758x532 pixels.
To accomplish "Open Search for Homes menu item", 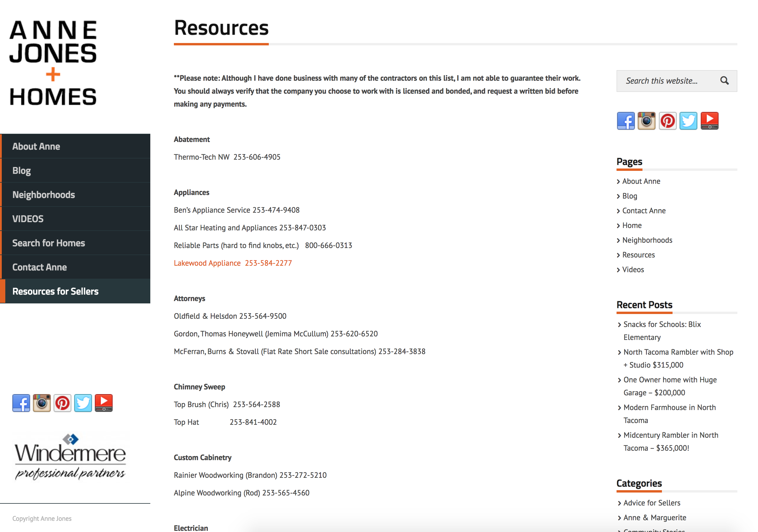I will tap(75, 243).
